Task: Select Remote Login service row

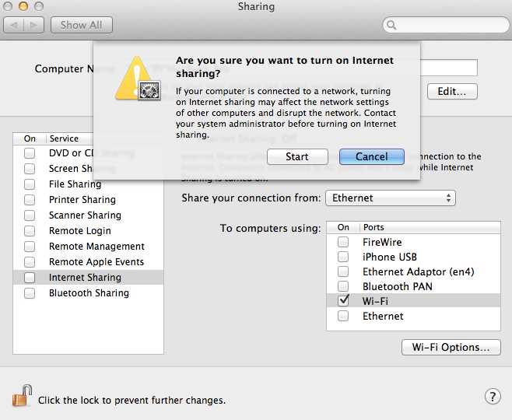Action: 88,231
